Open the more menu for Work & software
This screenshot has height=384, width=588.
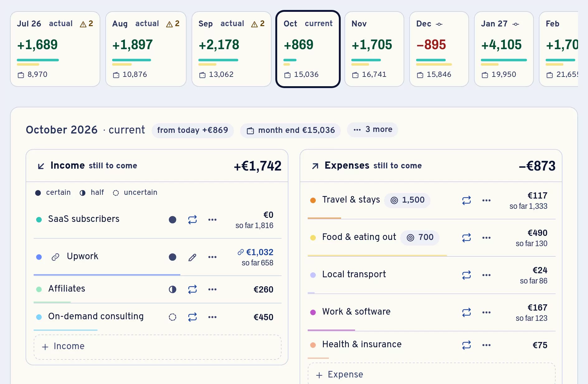click(486, 312)
